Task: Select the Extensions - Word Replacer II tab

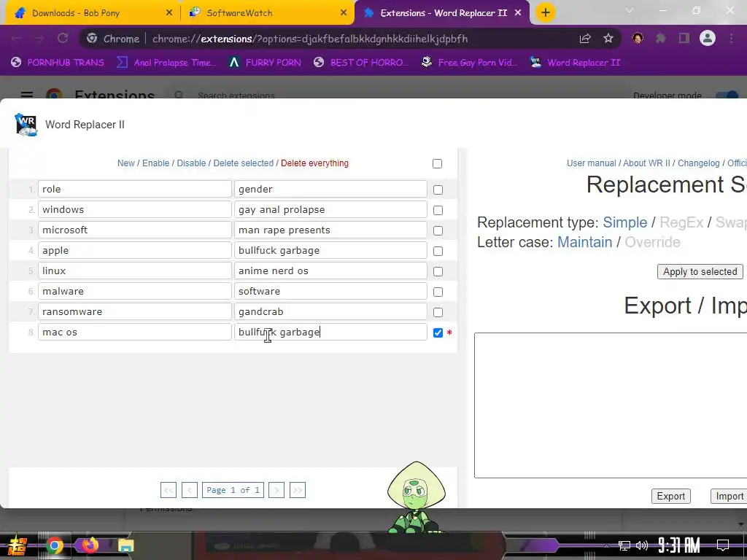Action: coord(441,13)
